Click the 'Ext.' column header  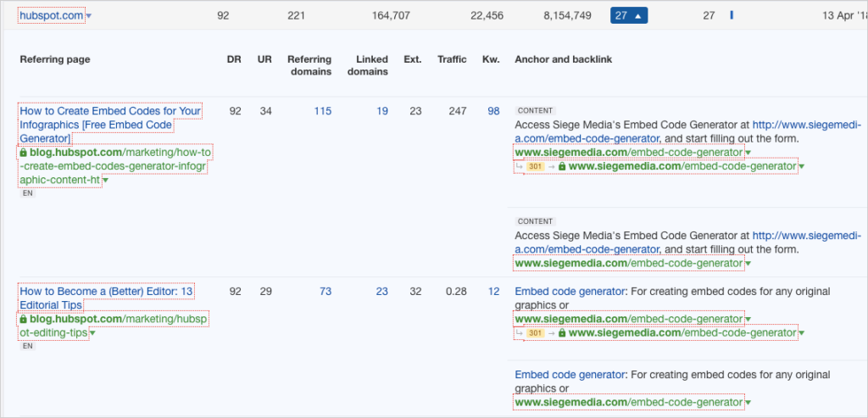pyautogui.click(x=413, y=59)
